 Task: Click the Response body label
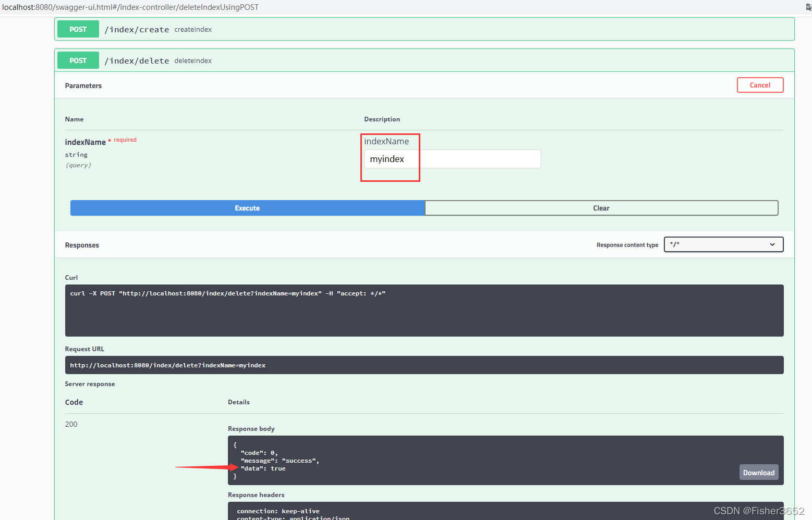(251, 429)
